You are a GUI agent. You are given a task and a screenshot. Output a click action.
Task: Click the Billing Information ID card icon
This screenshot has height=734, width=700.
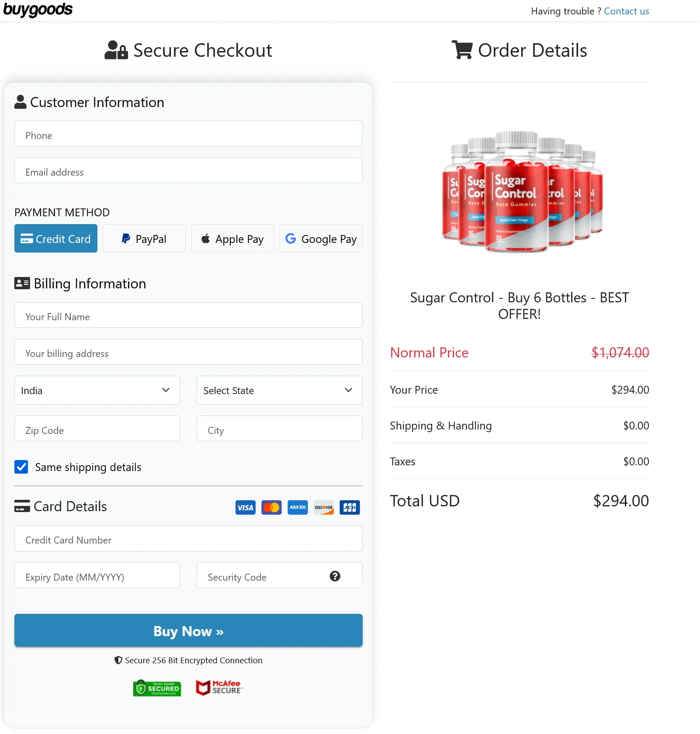click(22, 283)
